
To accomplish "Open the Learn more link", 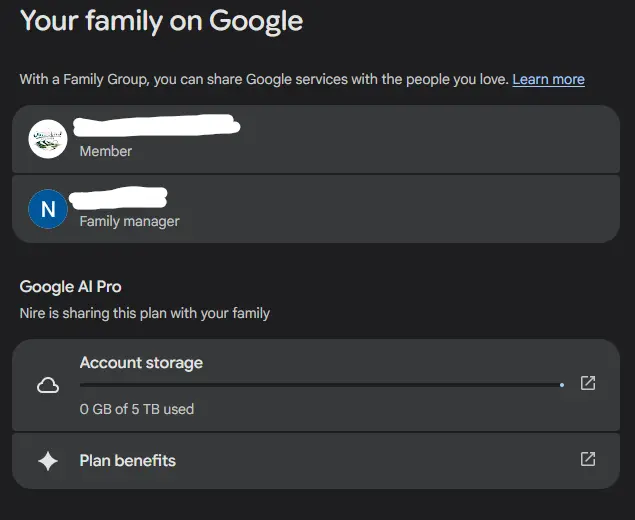I will tap(548, 79).
